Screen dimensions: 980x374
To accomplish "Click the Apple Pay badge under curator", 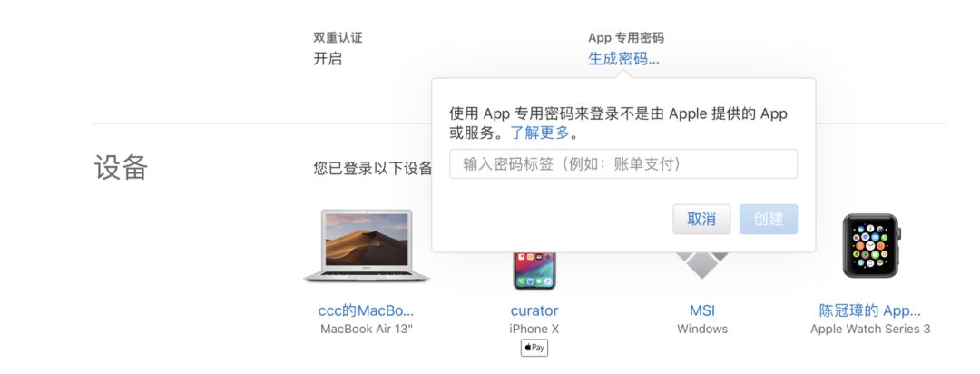I will point(534,348).
